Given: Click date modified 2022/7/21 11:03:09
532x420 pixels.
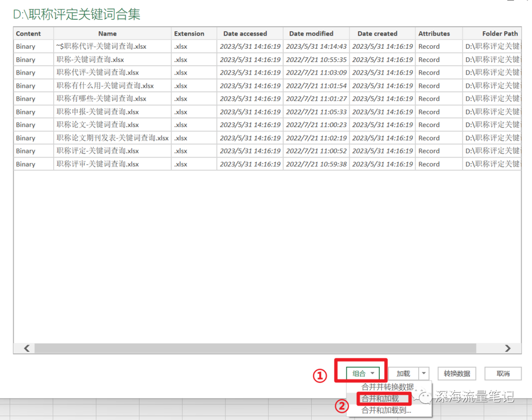Looking at the screenshot, I should click(316, 72).
